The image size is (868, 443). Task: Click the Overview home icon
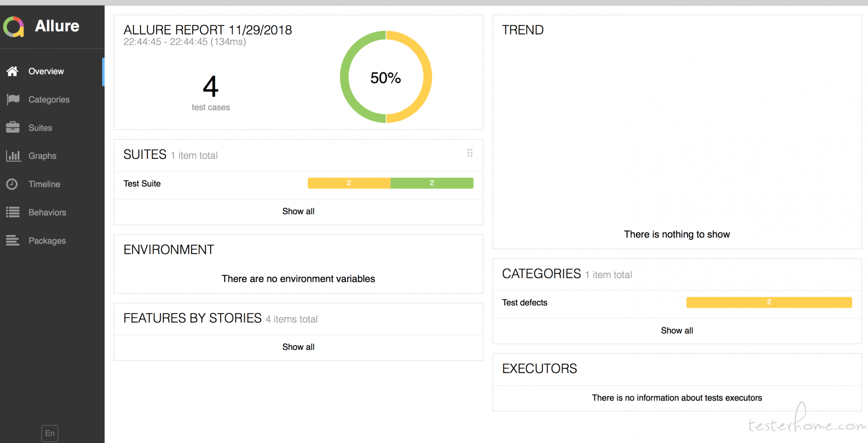[12, 71]
